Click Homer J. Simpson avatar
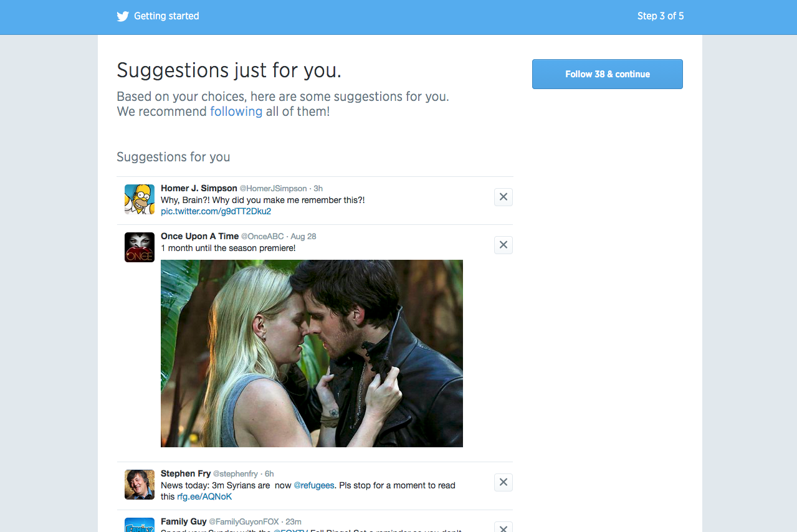 140,199
